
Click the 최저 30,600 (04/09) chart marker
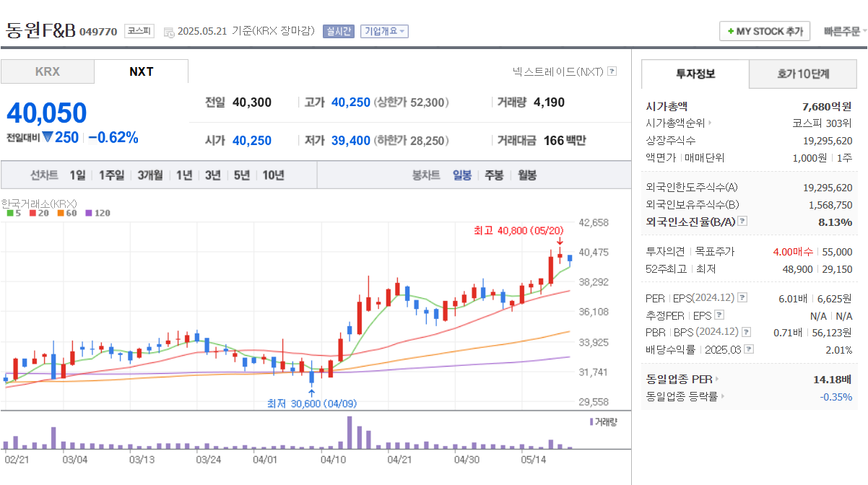point(312,403)
